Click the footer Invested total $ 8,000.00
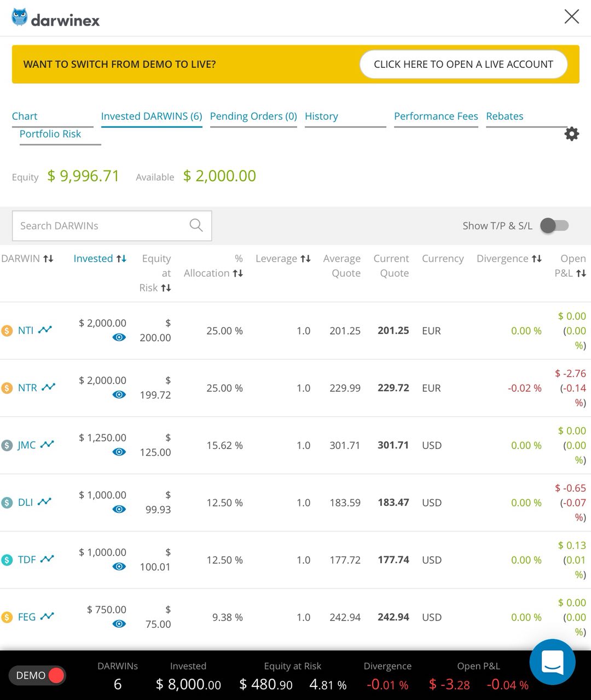The width and height of the screenshot is (591, 700). 188,685
